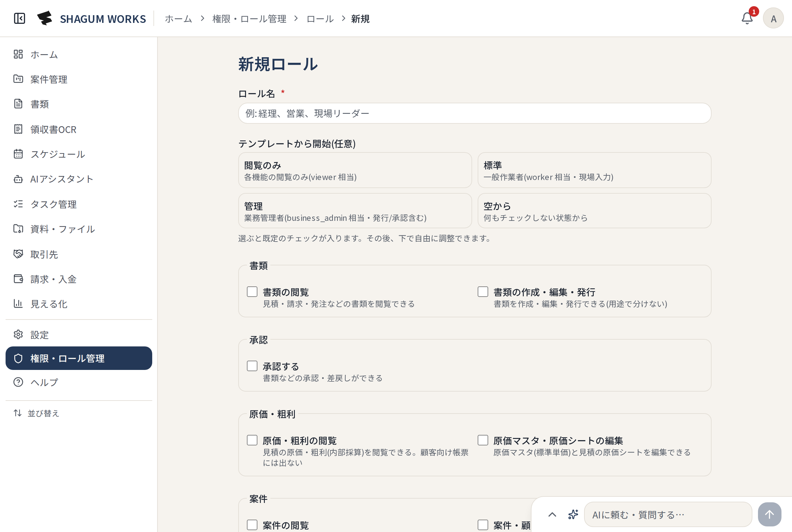Enable 原価マスタ・原価シートの編集 checkbox

pyautogui.click(x=483, y=440)
